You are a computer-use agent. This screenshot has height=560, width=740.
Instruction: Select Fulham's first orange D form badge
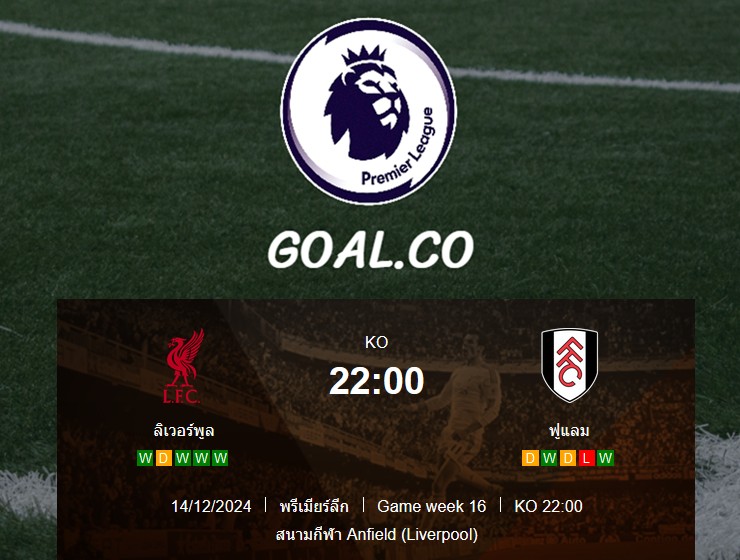530,458
